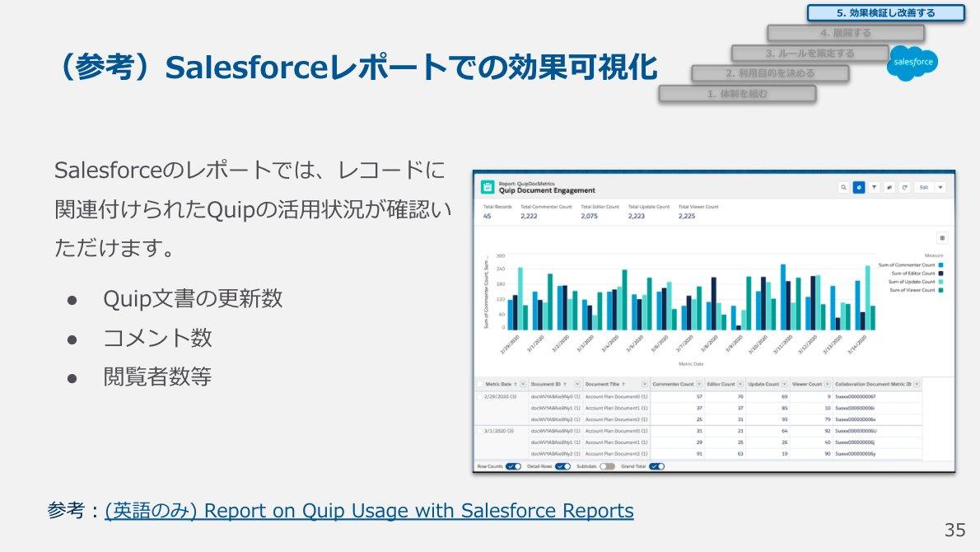Viewport: 980px width, 552px height.
Task: Click the bullet '閲覧者数等'
Action: pyautogui.click(x=157, y=377)
